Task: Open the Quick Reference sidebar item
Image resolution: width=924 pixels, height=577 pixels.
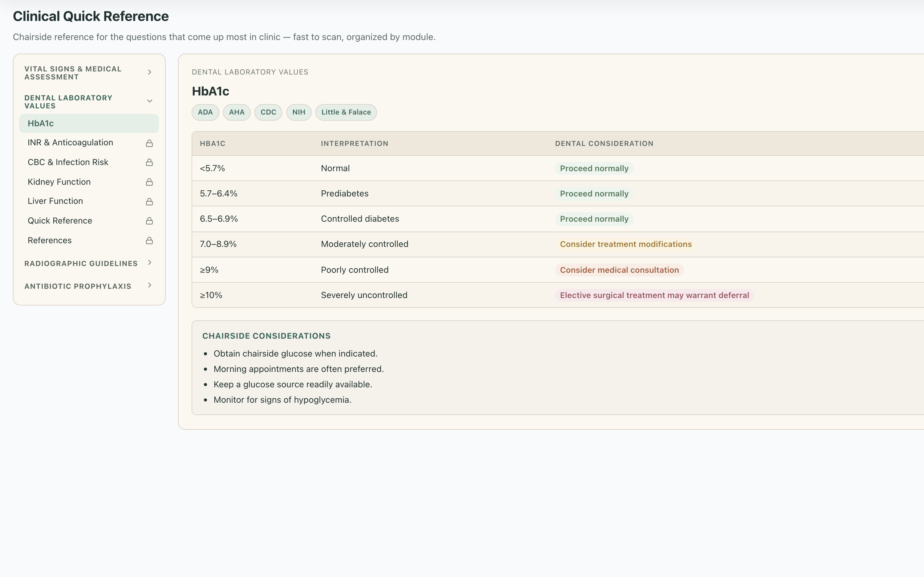Action: pyautogui.click(x=89, y=221)
